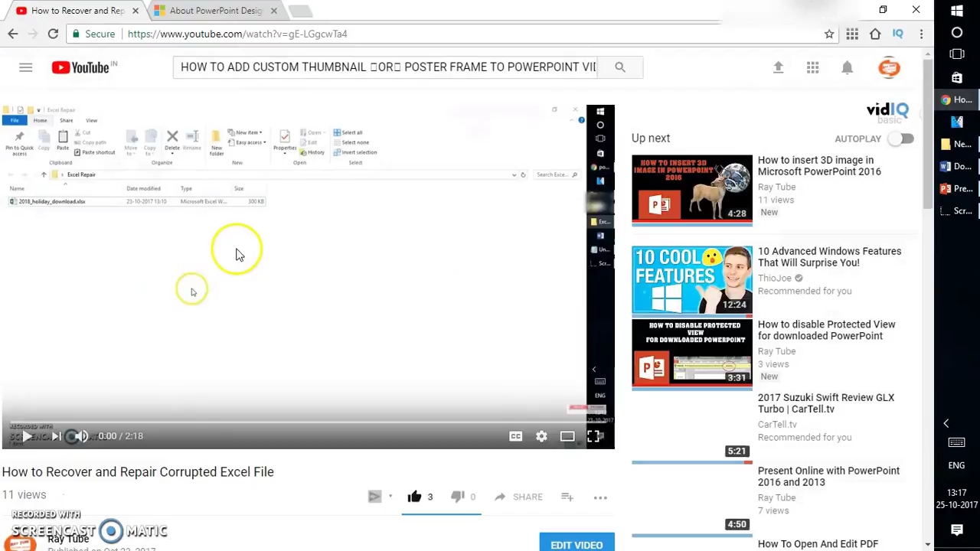The width and height of the screenshot is (980, 551).
Task: Click the YouTube search text field
Action: click(x=385, y=67)
